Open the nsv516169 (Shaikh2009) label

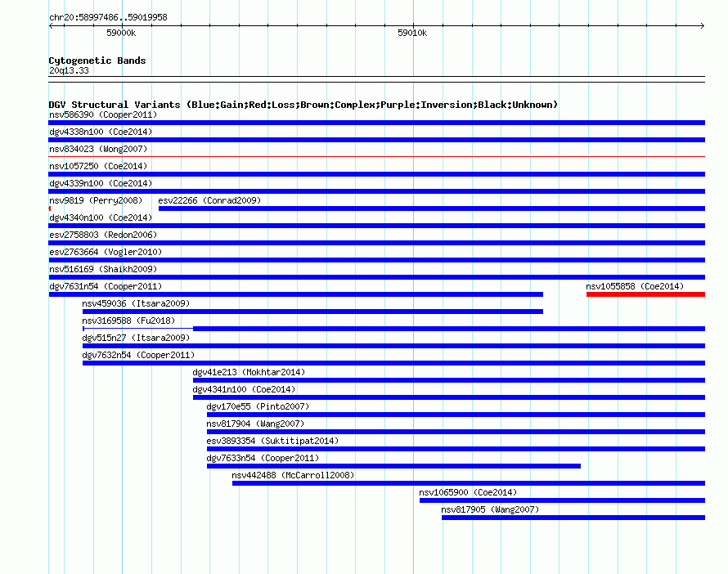tap(103, 269)
